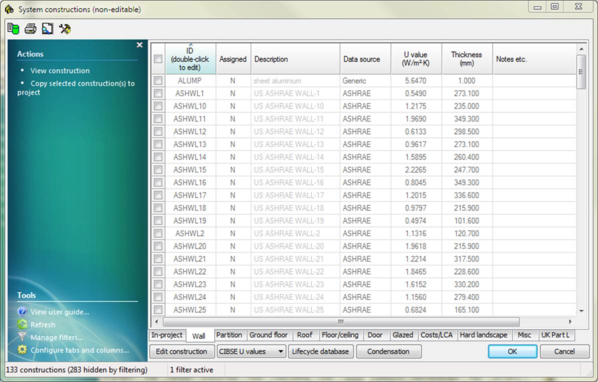Viewport: 598px width, 382px height.
Task: Open Configure tabs and columns
Action: (80, 350)
